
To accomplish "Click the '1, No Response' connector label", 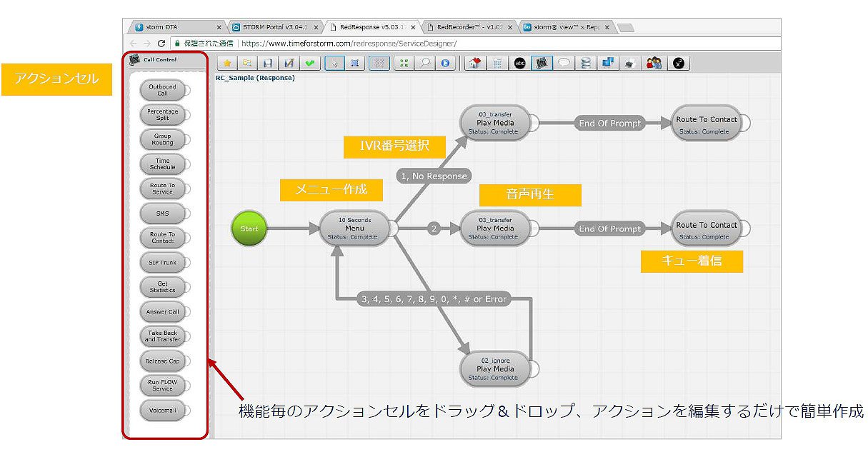I will point(434,176).
